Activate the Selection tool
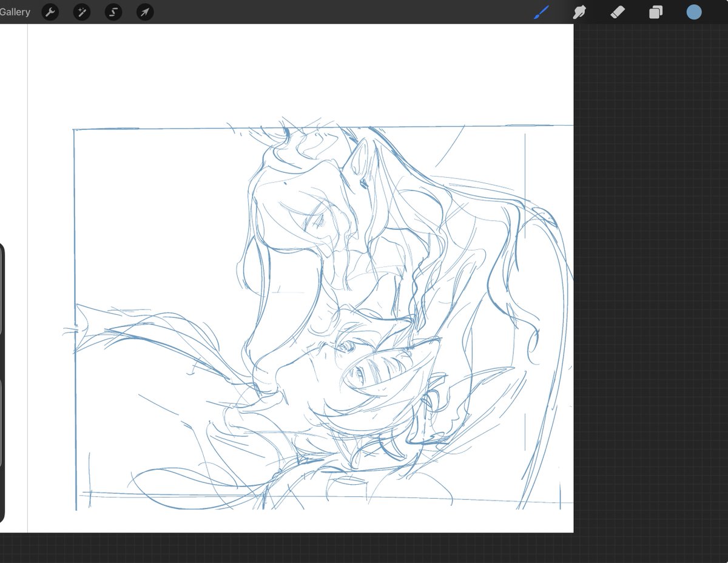728x563 pixels. [x=113, y=12]
